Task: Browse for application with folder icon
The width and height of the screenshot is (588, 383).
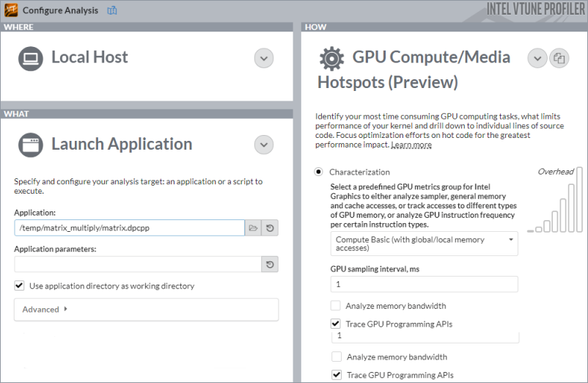Action: pyautogui.click(x=253, y=228)
